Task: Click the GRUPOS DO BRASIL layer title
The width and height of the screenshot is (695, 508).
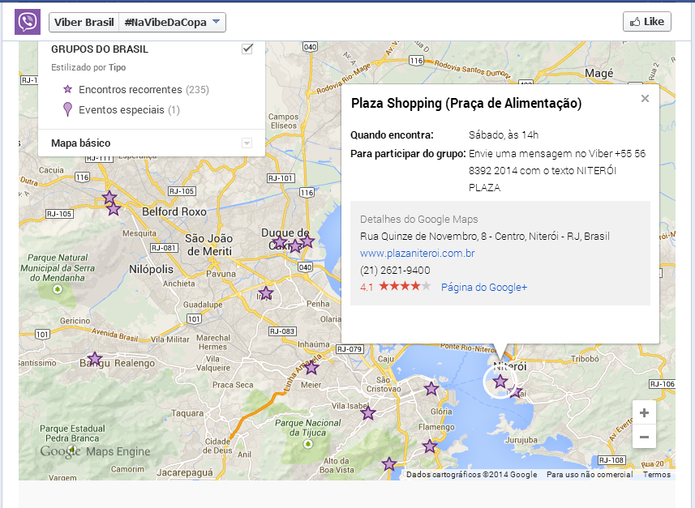Action: tap(100, 49)
